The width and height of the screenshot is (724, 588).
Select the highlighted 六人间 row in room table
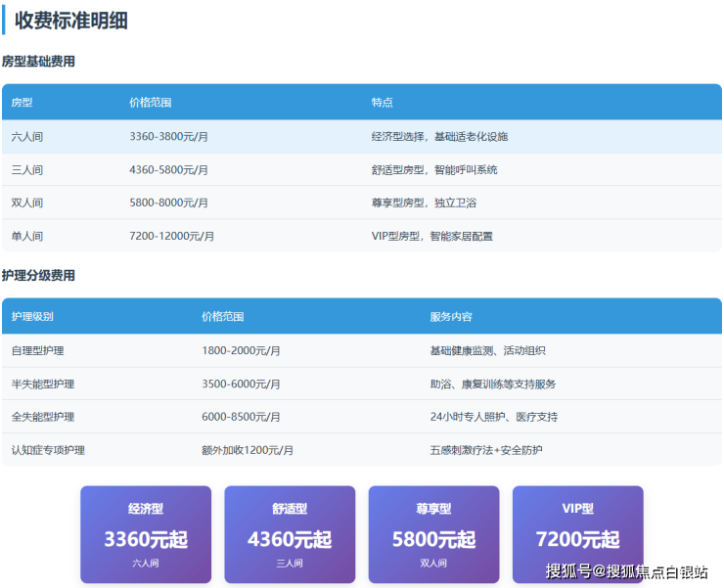[x=361, y=137]
